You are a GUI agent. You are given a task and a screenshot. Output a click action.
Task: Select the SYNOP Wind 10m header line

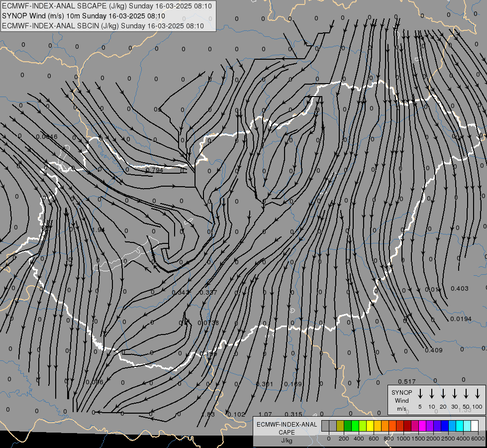tap(84, 16)
